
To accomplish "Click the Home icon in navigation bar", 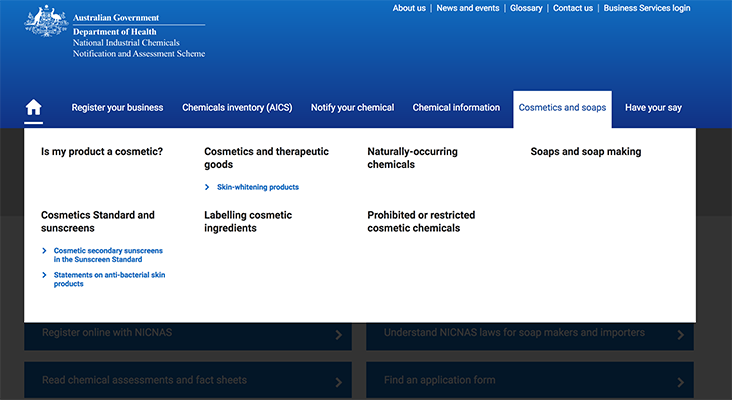I will [34, 108].
